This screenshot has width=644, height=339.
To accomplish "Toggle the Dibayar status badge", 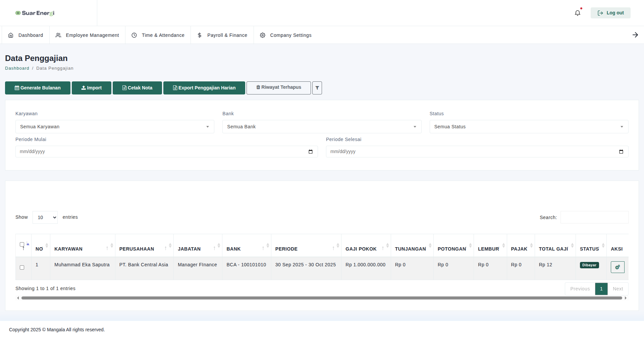I will tap(589, 265).
